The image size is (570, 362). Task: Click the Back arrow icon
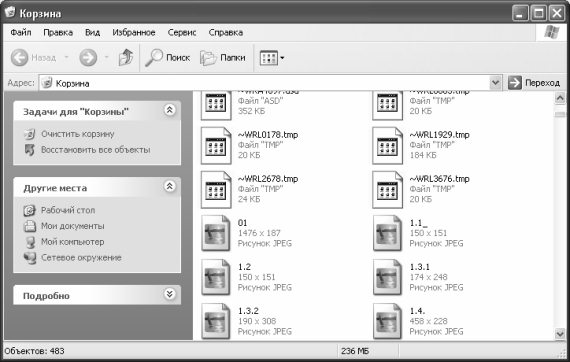[x=19, y=57]
